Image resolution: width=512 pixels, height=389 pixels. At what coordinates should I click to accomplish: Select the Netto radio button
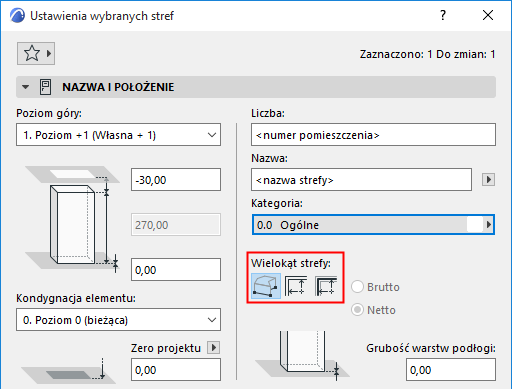point(357,310)
